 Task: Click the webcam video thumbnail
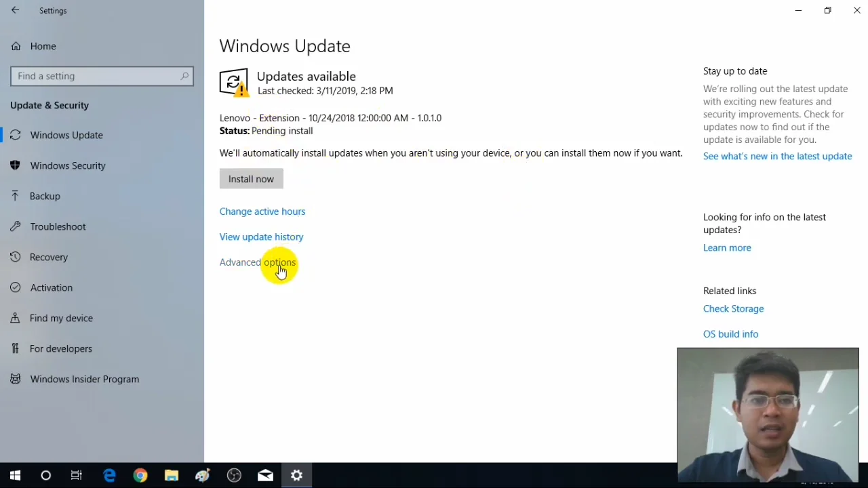768,413
